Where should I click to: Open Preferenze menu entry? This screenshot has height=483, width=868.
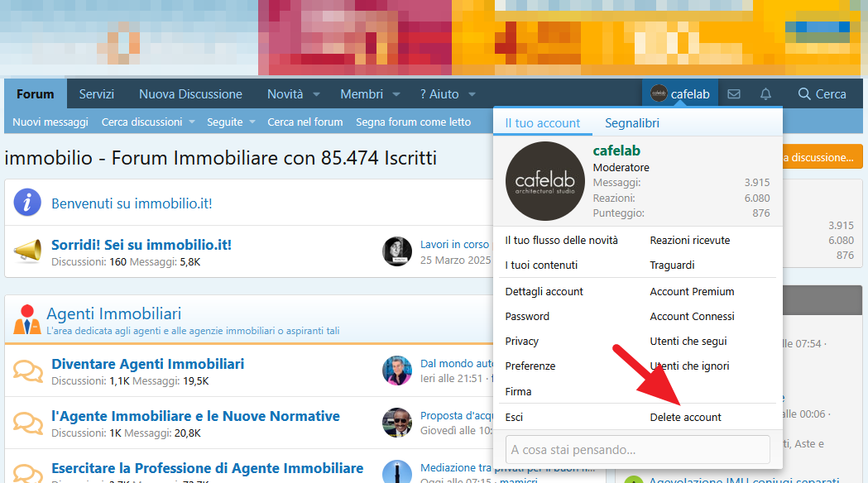tap(530, 366)
